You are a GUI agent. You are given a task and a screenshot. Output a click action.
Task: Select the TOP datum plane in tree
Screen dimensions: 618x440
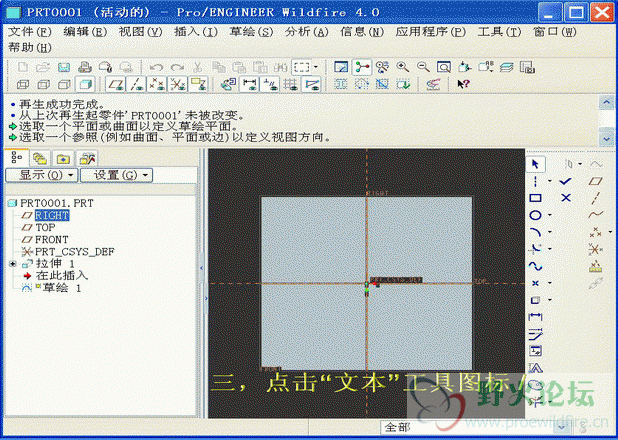click(45, 227)
